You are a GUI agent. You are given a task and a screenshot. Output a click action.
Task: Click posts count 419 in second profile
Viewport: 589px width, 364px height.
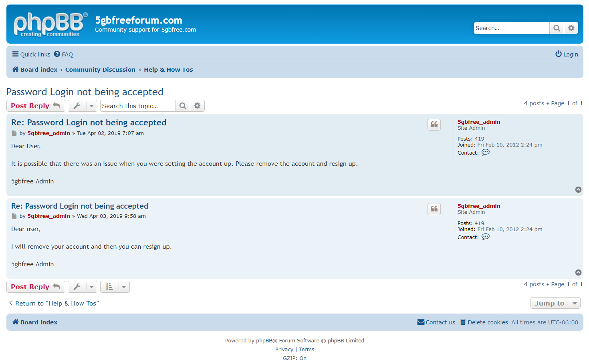click(479, 223)
